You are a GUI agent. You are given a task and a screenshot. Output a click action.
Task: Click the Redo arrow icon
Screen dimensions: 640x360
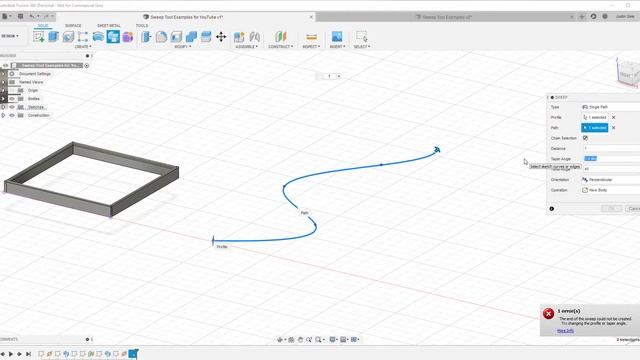pos(46,16)
